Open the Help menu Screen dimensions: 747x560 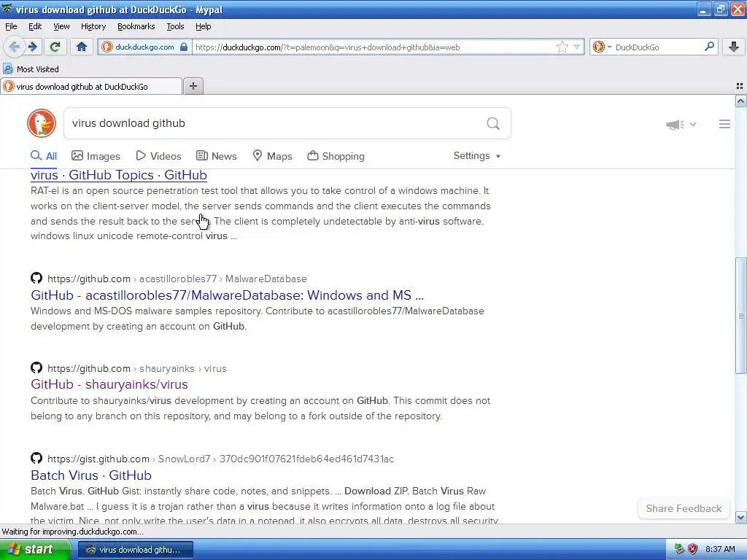tap(203, 26)
